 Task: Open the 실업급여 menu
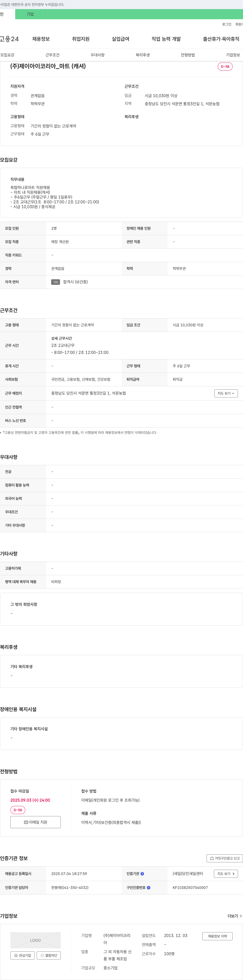click(120, 39)
